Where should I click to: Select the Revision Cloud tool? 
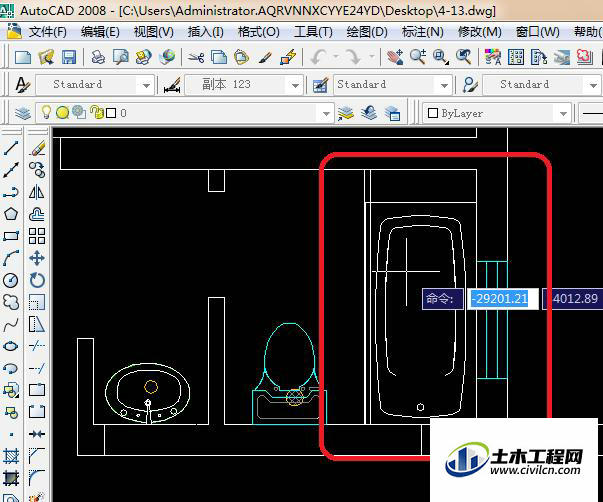[11, 302]
